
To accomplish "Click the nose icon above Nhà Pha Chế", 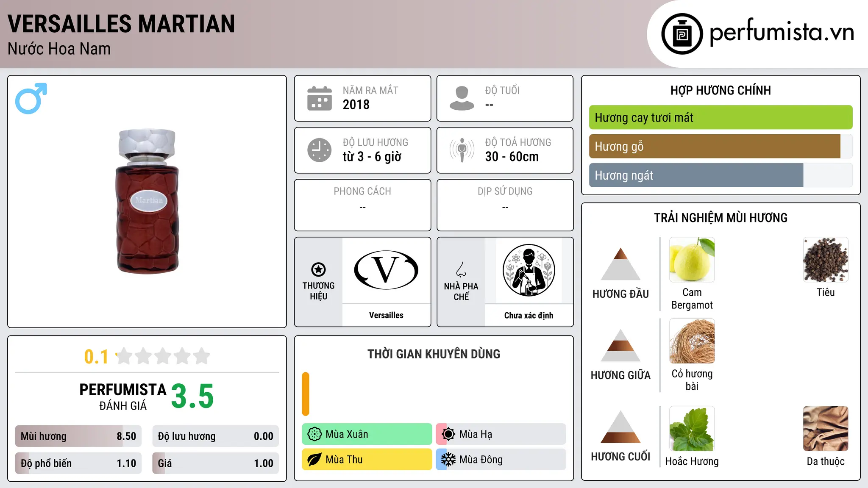I will (461, 269).
